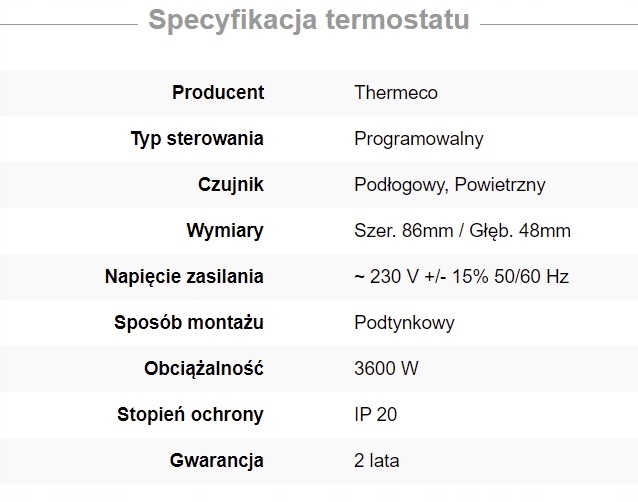The image size is (638, 502).
Task: Select the 'Czujnik' row label
Action: click(231, 185)
